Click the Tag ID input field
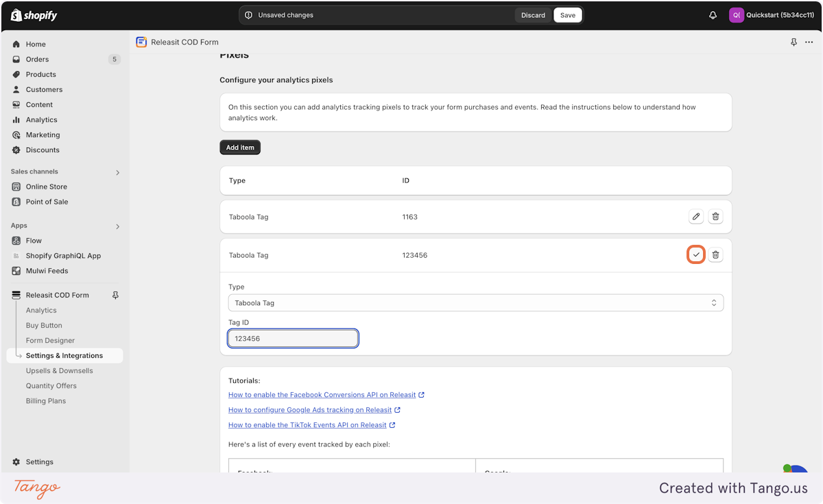This screenshot has height=504, width=823. pyautogui.click(x=293, y=338)
